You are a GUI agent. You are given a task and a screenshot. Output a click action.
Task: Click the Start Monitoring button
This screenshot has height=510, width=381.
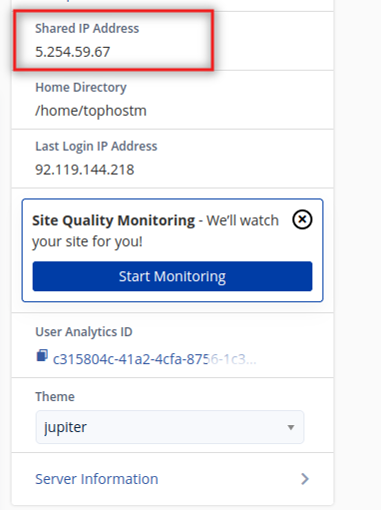(172, 276)
